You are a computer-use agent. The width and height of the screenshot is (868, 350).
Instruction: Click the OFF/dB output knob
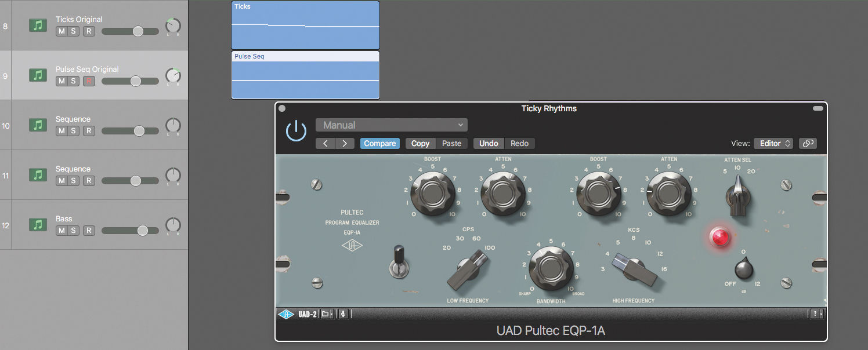coord(743,269)
